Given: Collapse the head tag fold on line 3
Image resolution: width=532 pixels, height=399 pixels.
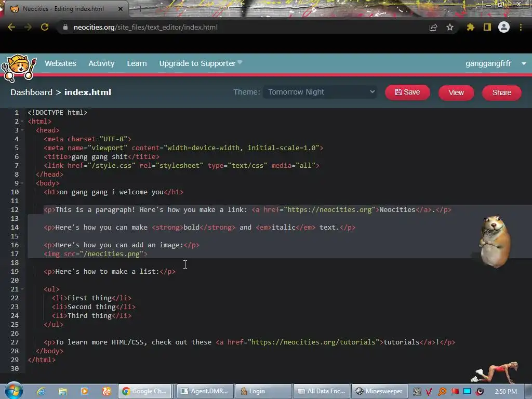Looking at the screenshot, I should click(22, 130).
